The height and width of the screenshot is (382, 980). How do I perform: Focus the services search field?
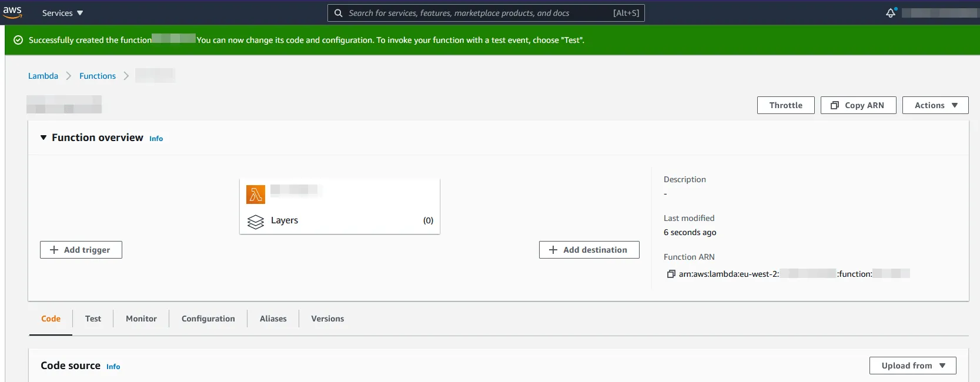[x=486, y=13]
